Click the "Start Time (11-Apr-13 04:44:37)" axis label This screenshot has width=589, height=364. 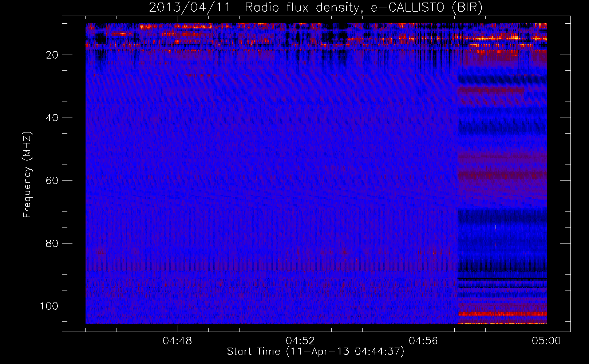[x=316, y=352]
